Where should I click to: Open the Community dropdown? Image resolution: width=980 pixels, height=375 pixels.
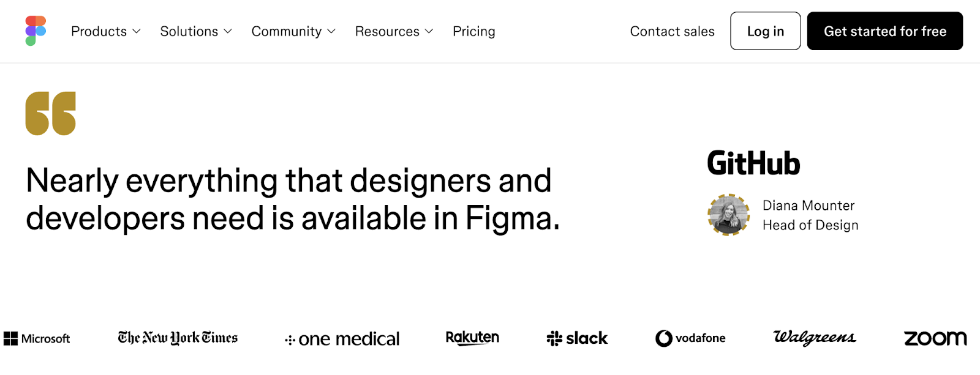[293, 31]
